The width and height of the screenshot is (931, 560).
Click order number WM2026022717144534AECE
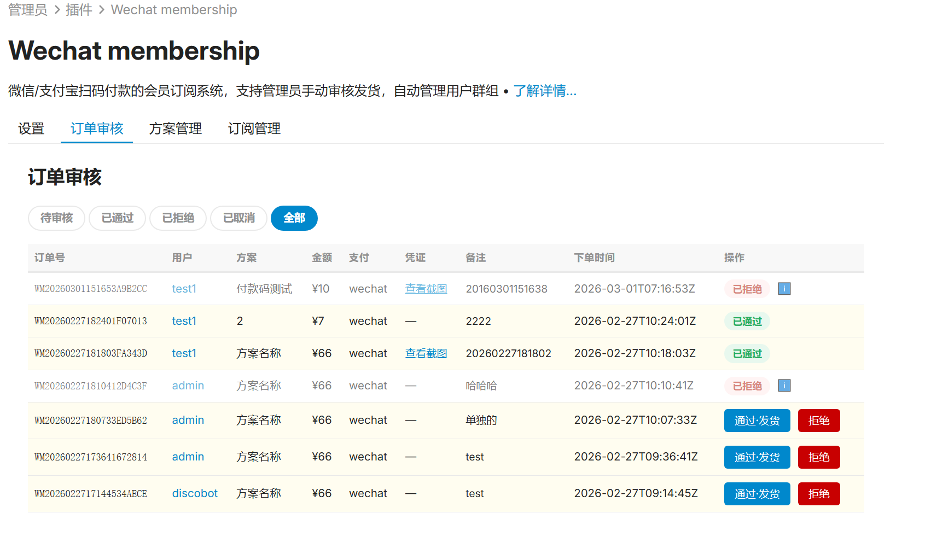(91, 494)
